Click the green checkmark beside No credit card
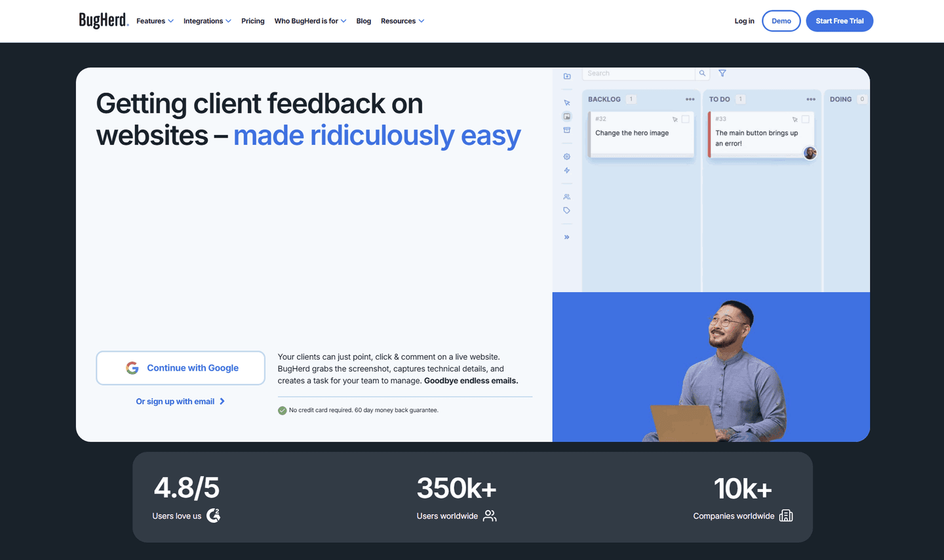944x560 pixels. pyautogui.click(x=283, y=411)
